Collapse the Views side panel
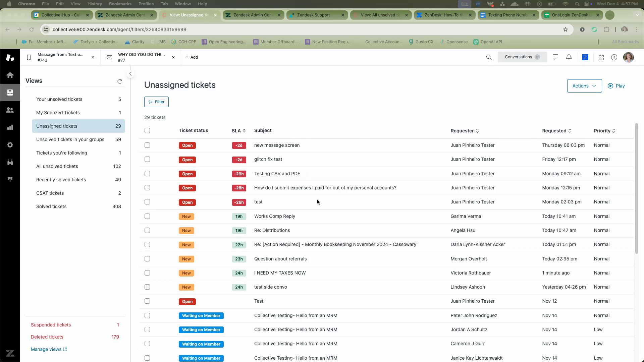Image resolution: width=644 pixels, height=362 pixels. tap(130, 74)
